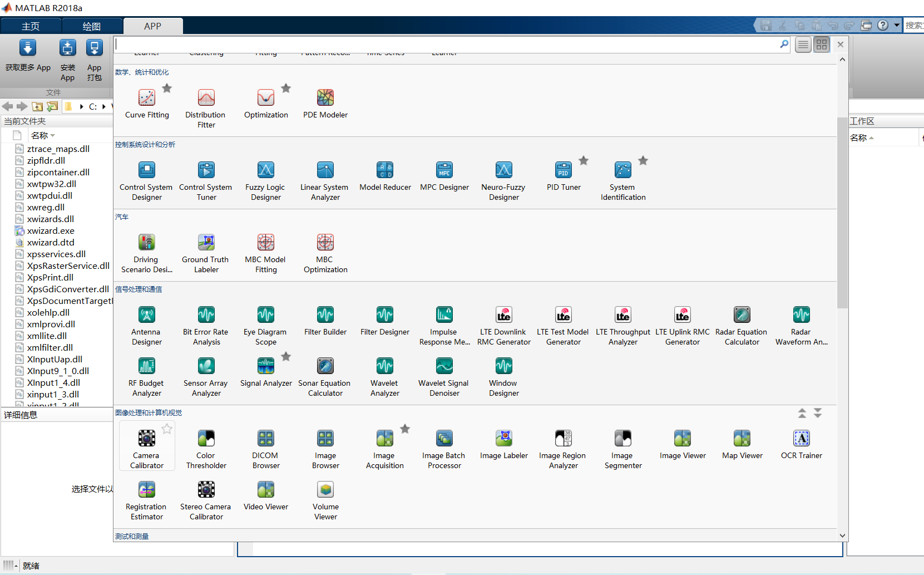Select file ztrace_maps.dll

tap(58, 149)
